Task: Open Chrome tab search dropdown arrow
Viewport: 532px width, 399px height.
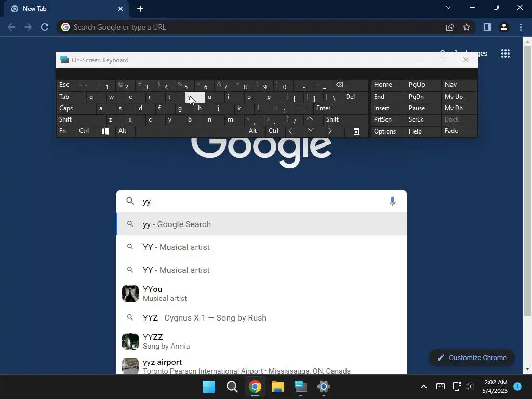Action: tap(448, 7)
